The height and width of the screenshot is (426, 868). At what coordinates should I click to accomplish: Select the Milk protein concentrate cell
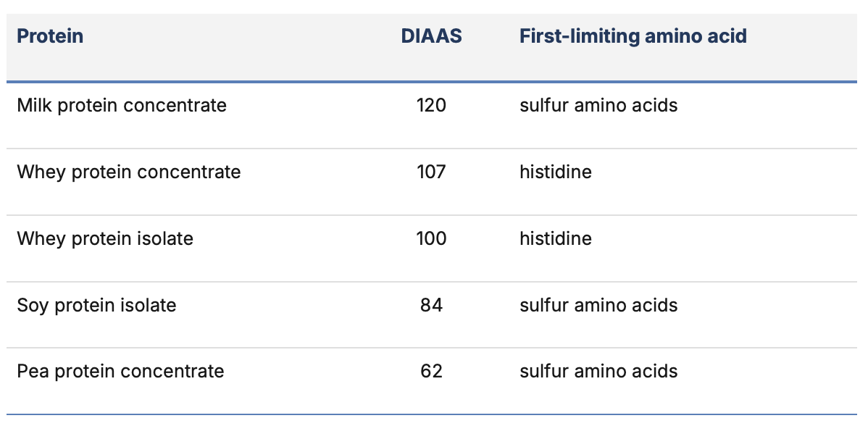[x=122, y=105]
